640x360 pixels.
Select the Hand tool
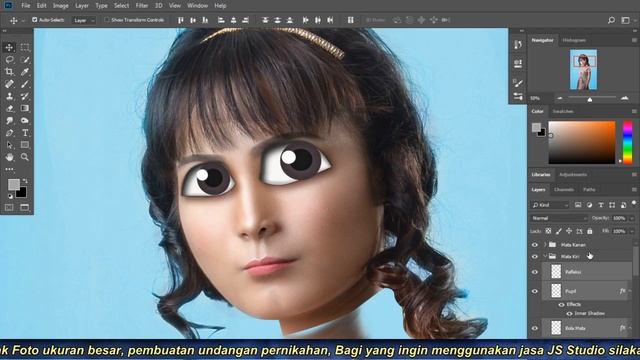[x=9, y=157]
